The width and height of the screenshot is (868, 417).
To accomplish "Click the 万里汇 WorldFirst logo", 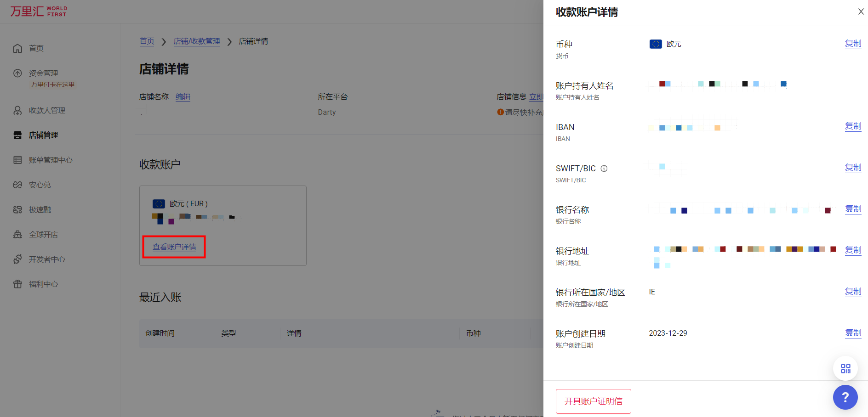I will pos(39,11).
